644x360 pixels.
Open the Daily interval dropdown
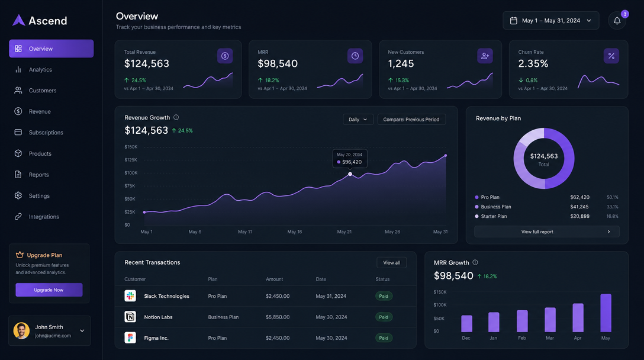point(358,119)
